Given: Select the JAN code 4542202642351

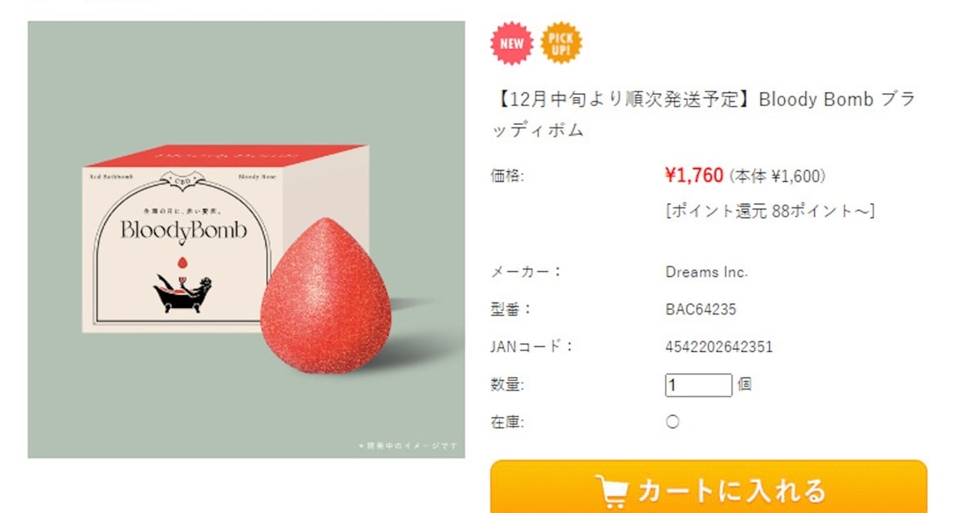Looking at the screenshot, I should pos(719,347).
